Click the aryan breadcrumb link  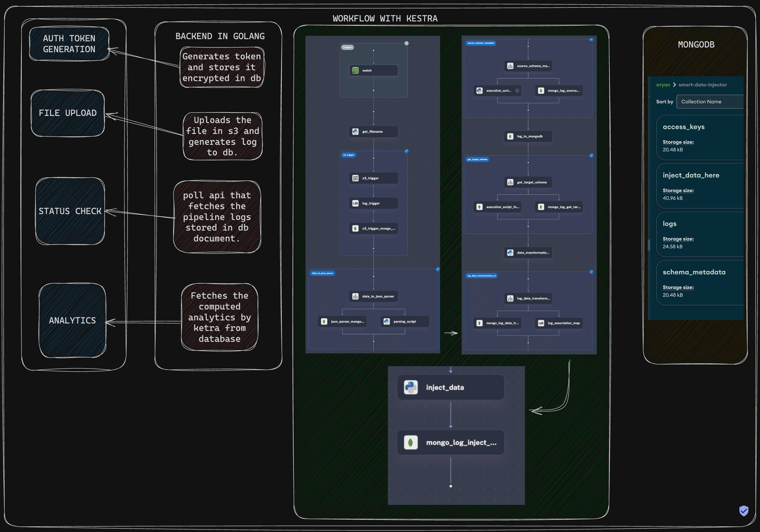pyautogui.click(x=663, y=85)
